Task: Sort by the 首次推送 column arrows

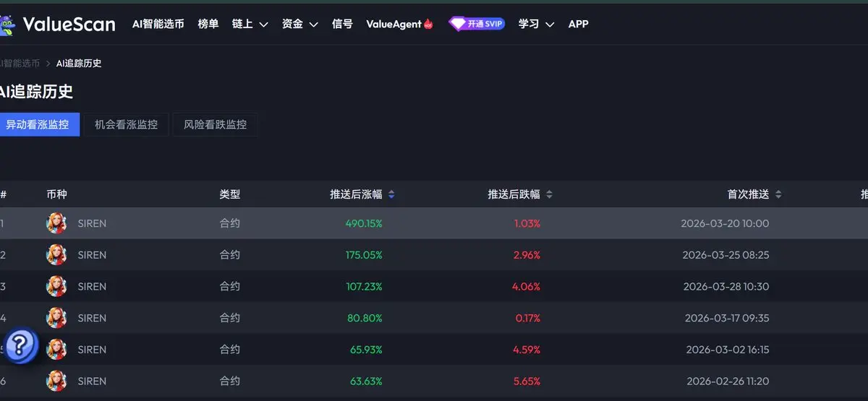Action: [778, 194]
